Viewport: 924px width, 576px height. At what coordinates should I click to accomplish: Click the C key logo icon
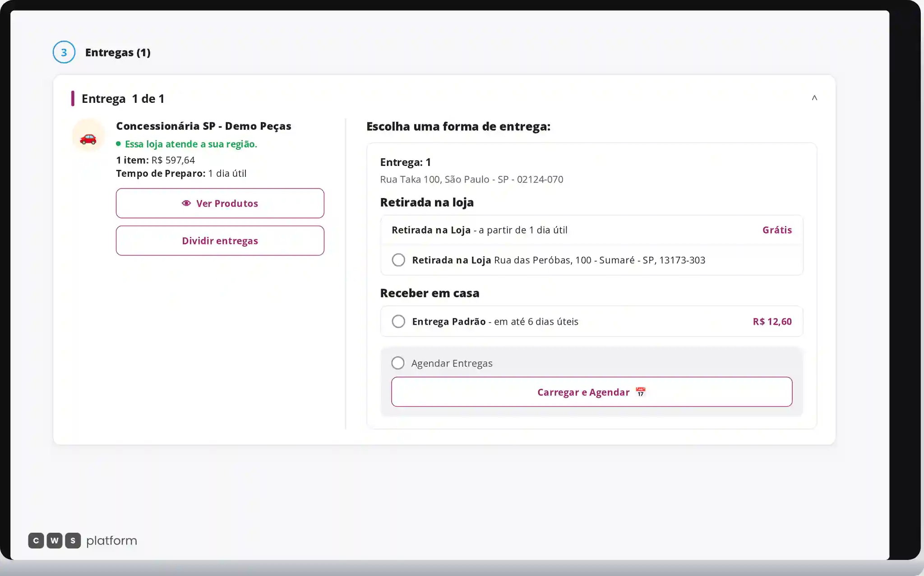pyautogui.click(x=36, y=540)
